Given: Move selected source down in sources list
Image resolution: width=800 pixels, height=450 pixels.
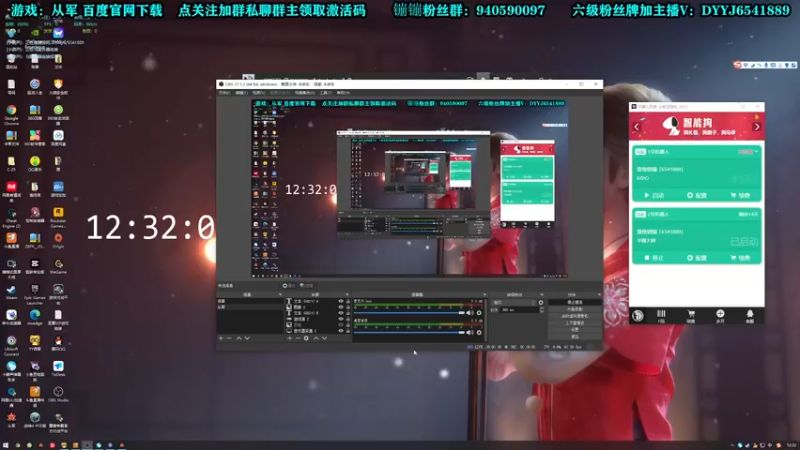Looking at the screenshot, I should [324, 338].
